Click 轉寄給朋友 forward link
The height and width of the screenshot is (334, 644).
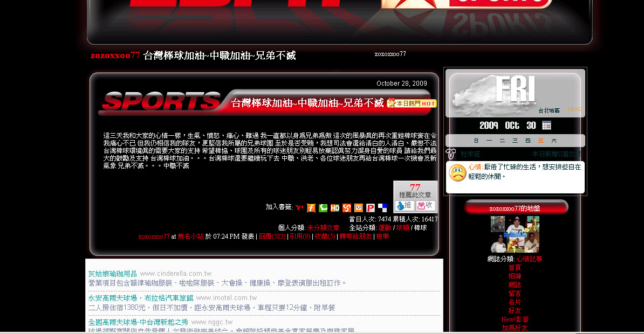[x=355, y=236]
